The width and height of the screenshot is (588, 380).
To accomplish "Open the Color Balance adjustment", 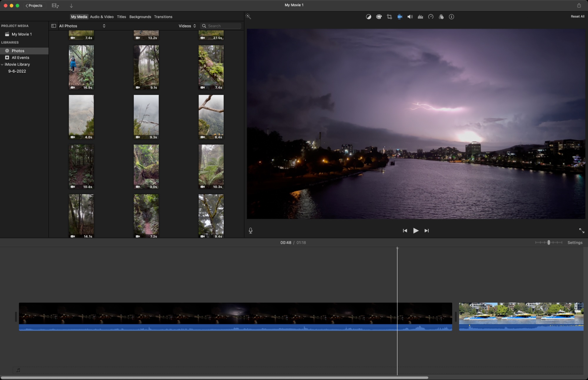I will 368,17.
